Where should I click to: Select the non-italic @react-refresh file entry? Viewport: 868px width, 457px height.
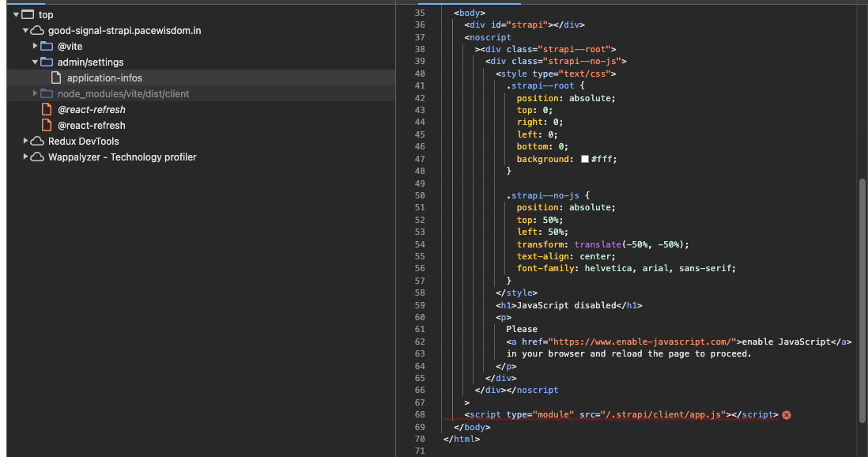(x=91, y=126)
